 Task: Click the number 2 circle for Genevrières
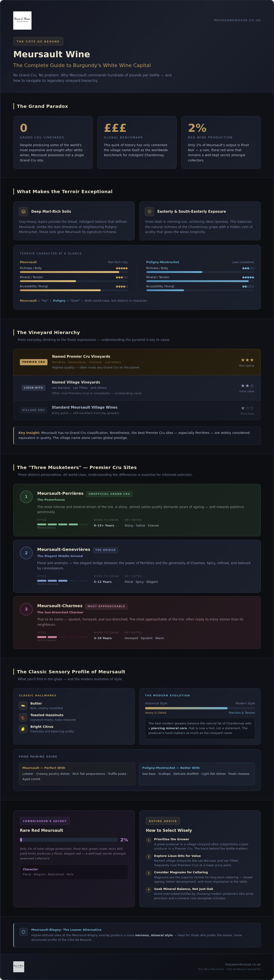tap(26, 553)
